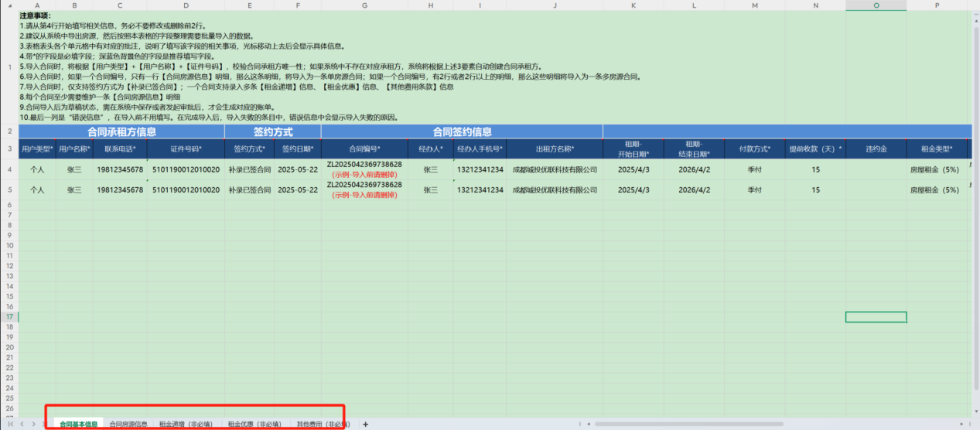
Task: Select row 17 header
Action: click(9, 317)
